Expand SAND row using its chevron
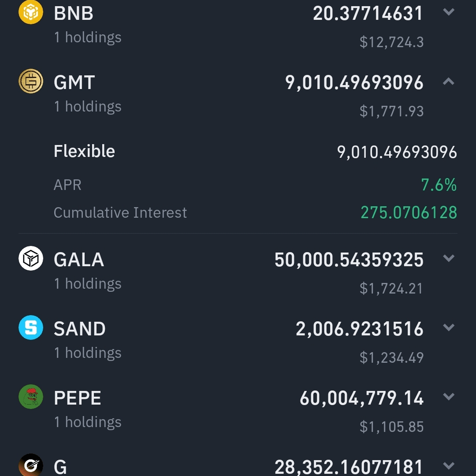 coord(450,327)
